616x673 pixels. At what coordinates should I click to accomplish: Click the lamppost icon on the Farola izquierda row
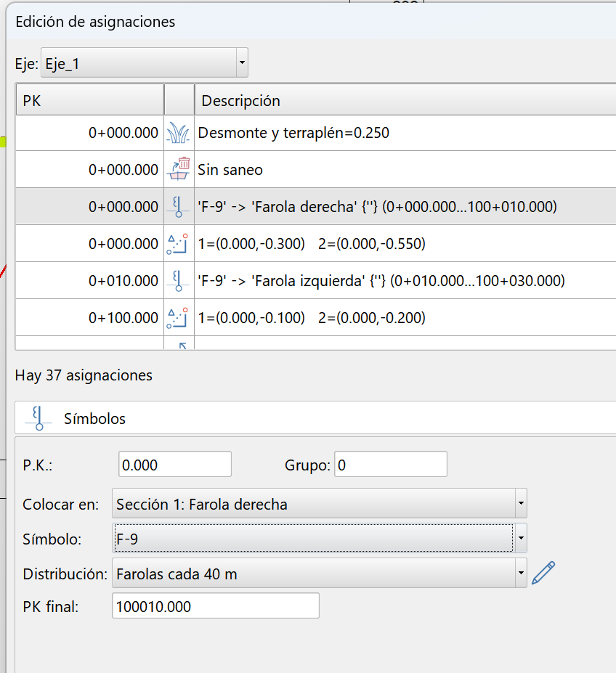[x=179, y=280]
